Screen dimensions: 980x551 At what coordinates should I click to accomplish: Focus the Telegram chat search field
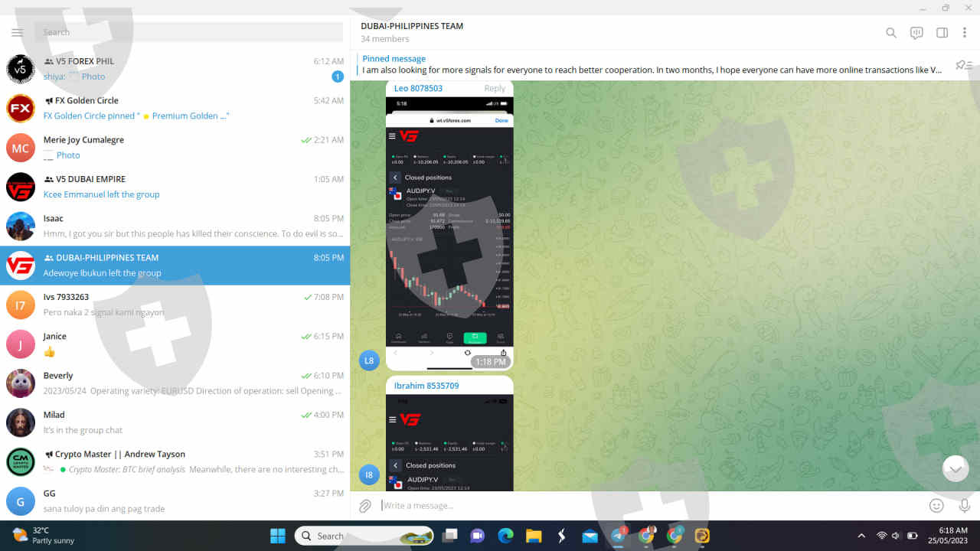click(188, 32)
